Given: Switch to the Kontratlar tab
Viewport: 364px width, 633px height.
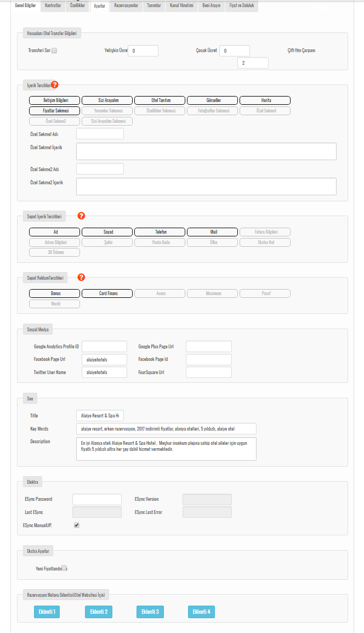Looking at the screenshot, I should click(53, 5).
